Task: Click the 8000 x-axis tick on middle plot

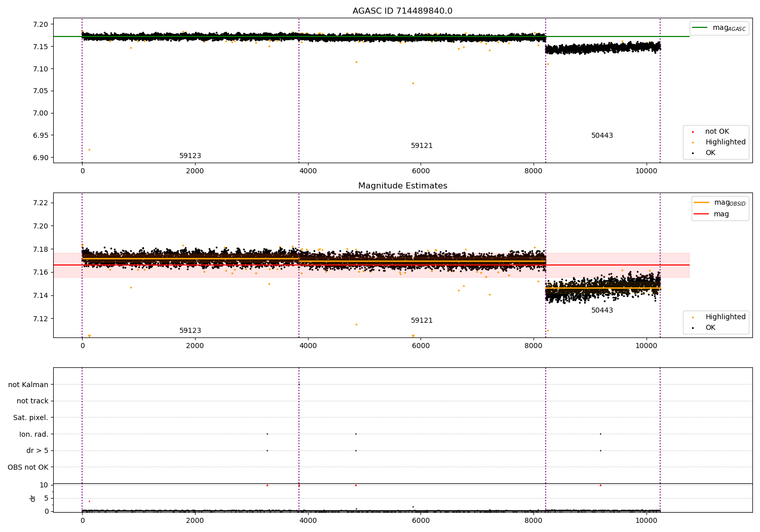Action: click(534, 346)
